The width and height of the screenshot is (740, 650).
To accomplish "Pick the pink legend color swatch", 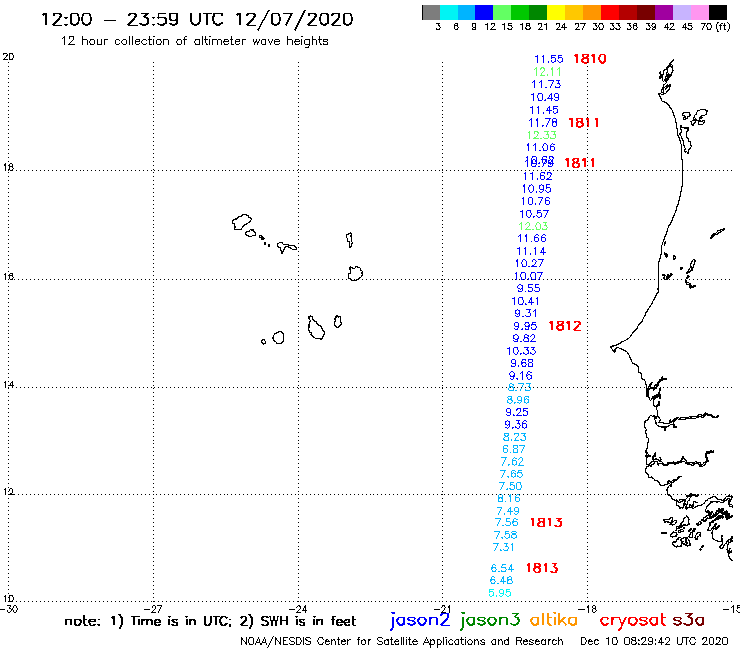I will click(x=699, y=13).
